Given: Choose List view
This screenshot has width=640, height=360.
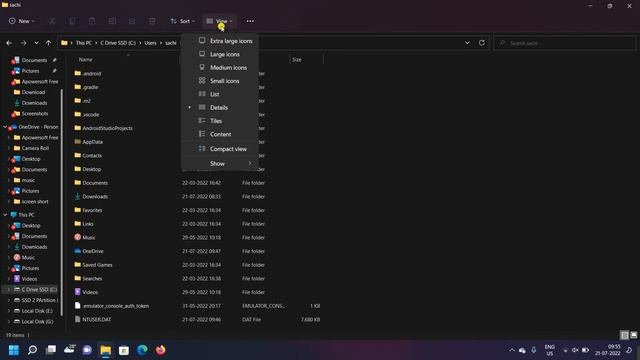Looking at the screenshot, I should tap(220, 94).
